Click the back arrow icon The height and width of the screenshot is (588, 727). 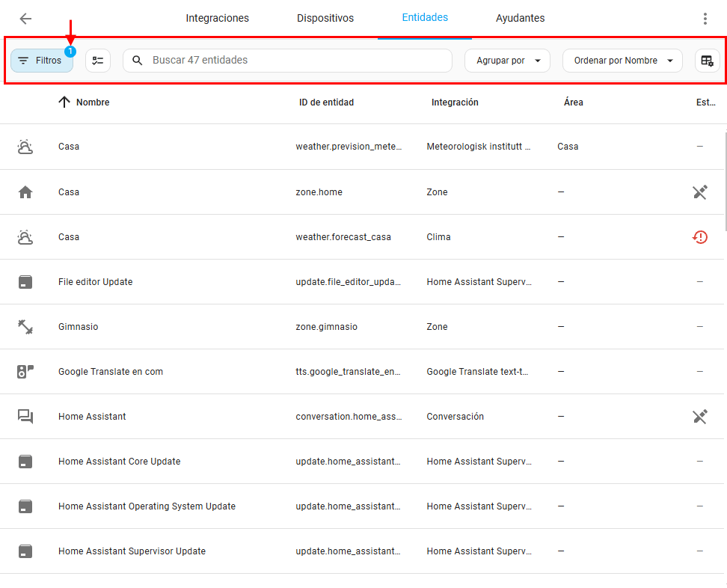[x=25, y=19]
